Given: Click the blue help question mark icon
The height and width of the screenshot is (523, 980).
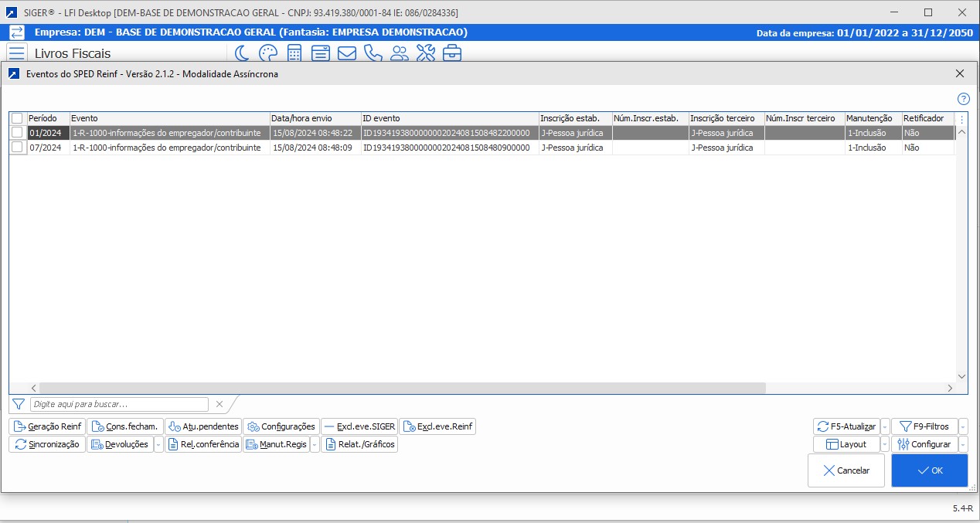Looking at the screenshot, I should point(963,99).
